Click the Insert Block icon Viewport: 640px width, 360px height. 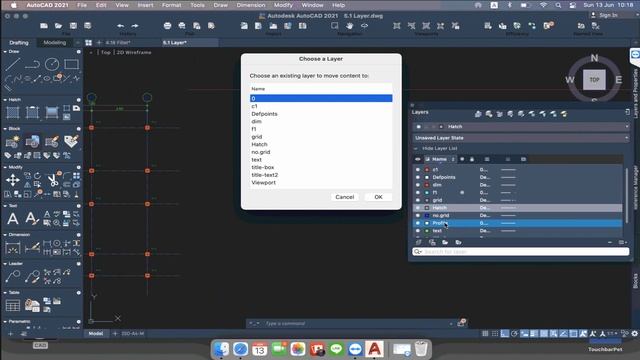[x=32, y=142]
